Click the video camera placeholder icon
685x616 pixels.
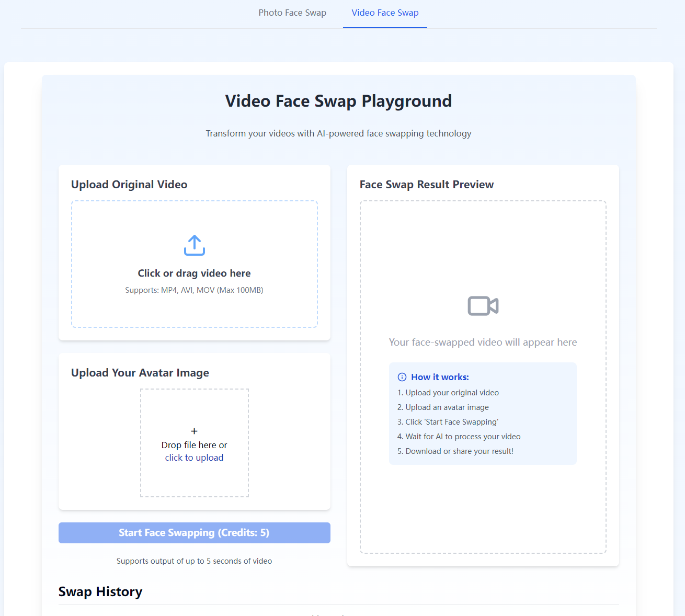pos(483,306)
